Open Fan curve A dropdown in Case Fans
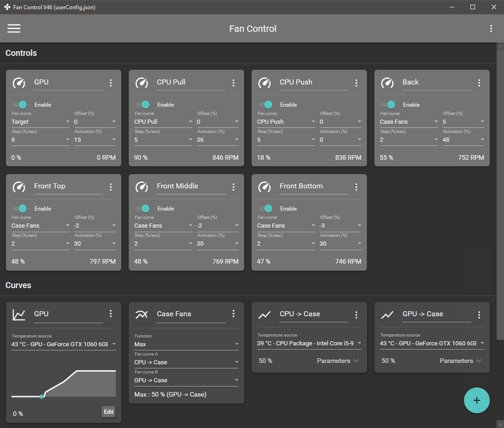This screenshot has width=504, height=428. click(186, 362)
